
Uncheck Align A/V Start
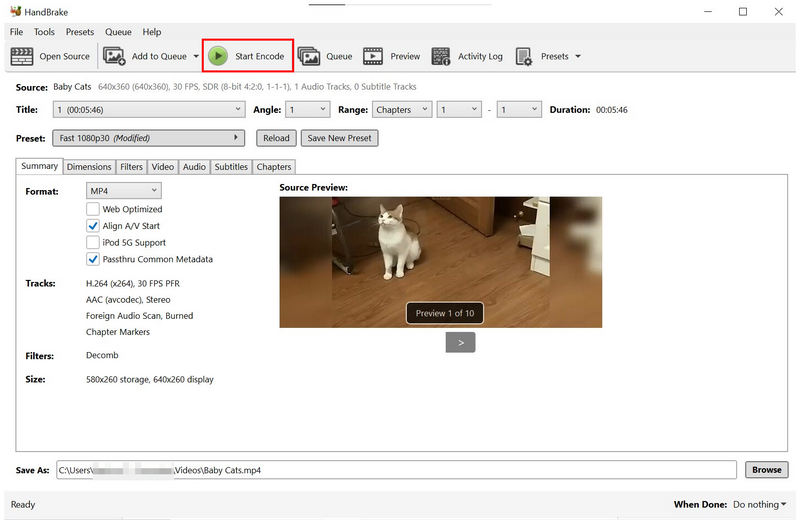point(92,226)
